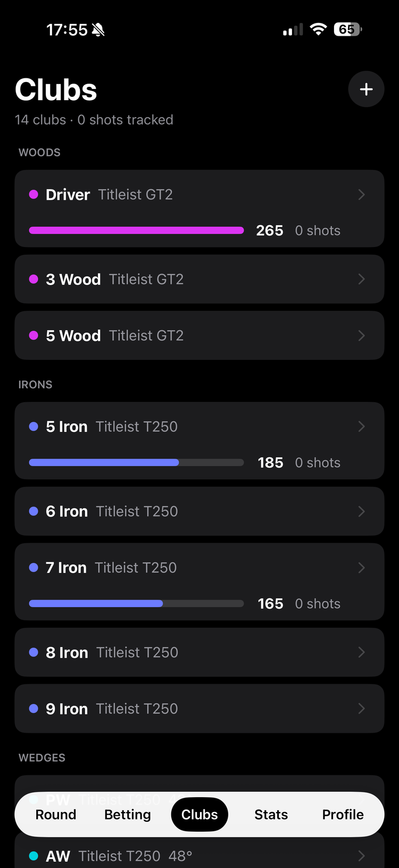Open the Profile tab
The width and height of the screenshot is (399, 868).
point(343,814)
